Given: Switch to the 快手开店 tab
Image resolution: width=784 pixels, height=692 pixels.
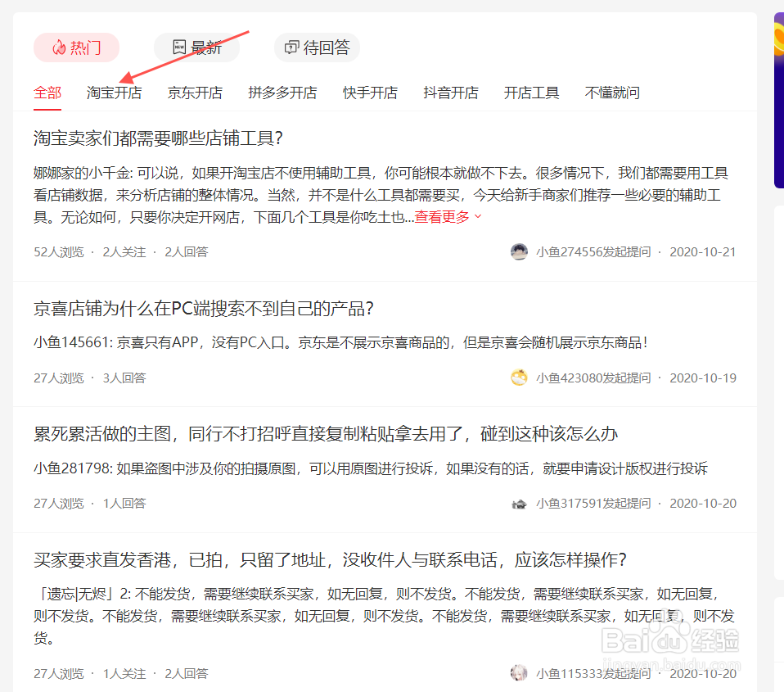Looking at the screenshot, I should (x=370, y=93).
